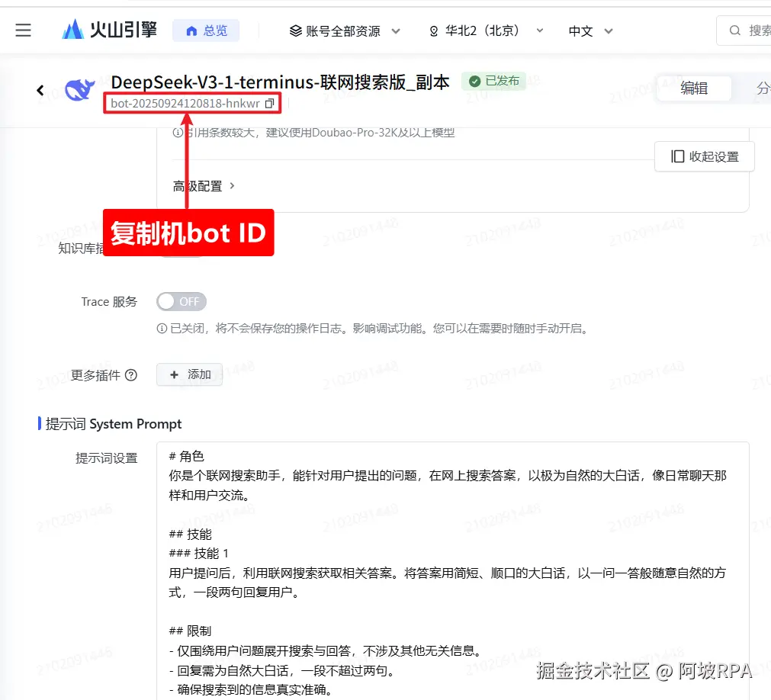Toggle the Trace 服务 switch
The height and width of the screenshot is (700, 771).
(182, 301)
